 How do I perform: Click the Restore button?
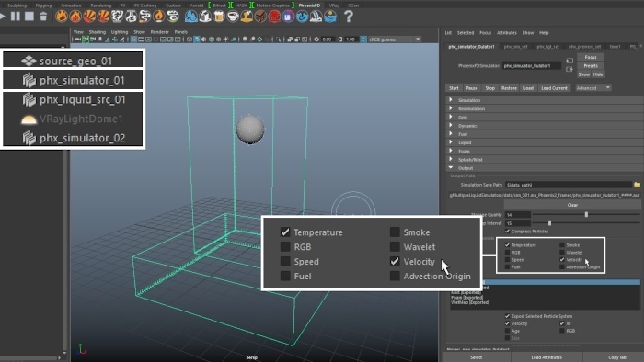[509, 88]
